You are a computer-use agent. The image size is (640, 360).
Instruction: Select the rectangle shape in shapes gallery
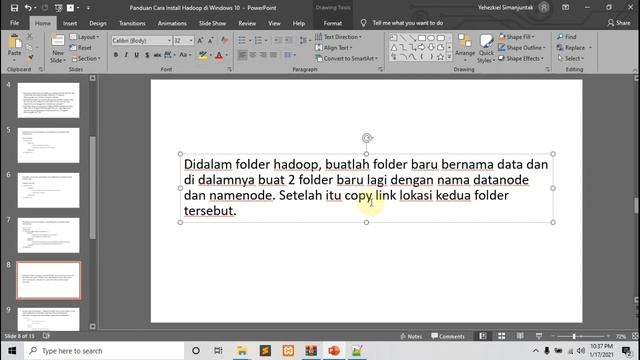[422, 38]
